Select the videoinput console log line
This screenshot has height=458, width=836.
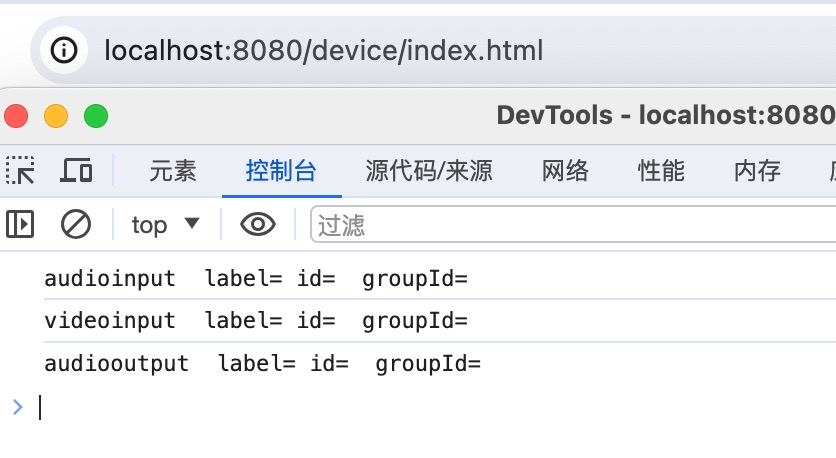(x=256, y=321)
